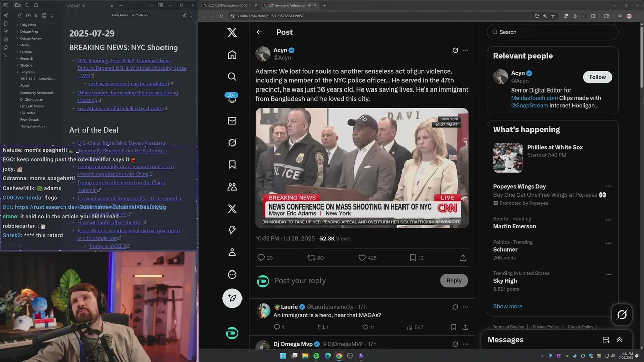The width and height of the screenshot is (644, 362).
Task: Open more options on Acyn post
Action: pos(465,50)
